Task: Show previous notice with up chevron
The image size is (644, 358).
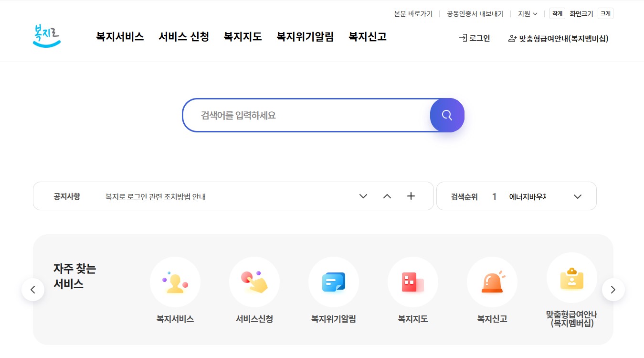Action: coord(387,196)
